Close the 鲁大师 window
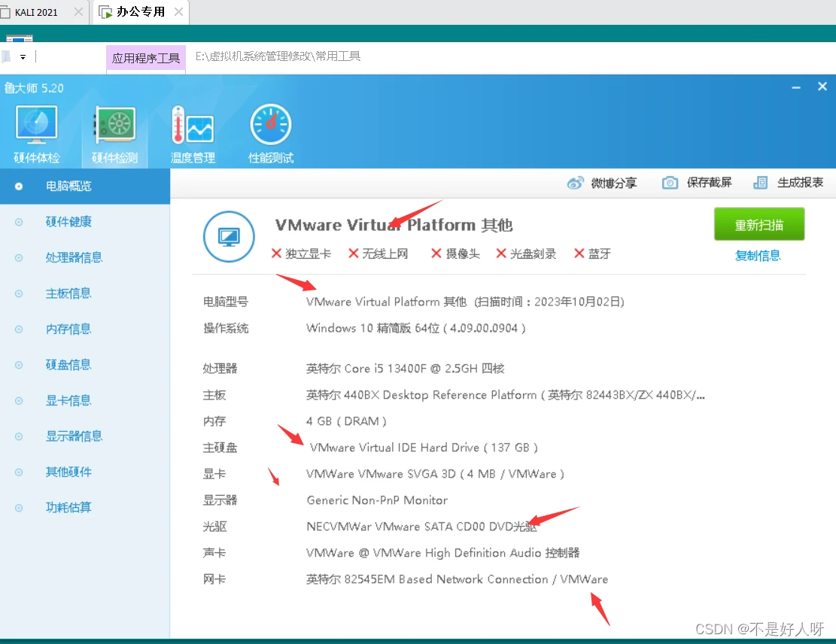 point(822,87)
